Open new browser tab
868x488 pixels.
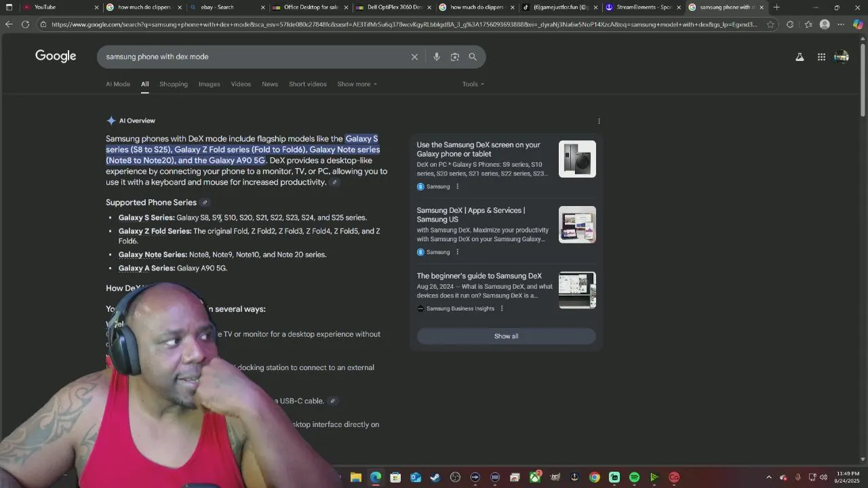776,7
